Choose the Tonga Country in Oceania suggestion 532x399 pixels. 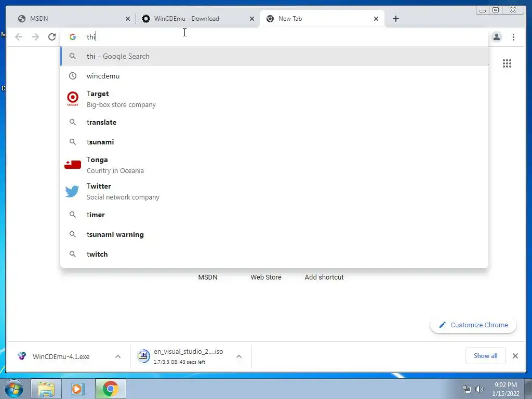[274, 165]
